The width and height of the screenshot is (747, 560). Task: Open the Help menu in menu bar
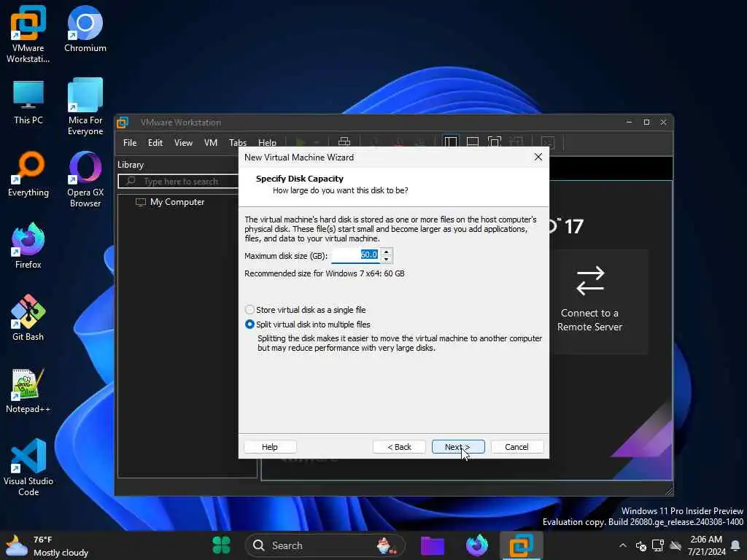267,143
